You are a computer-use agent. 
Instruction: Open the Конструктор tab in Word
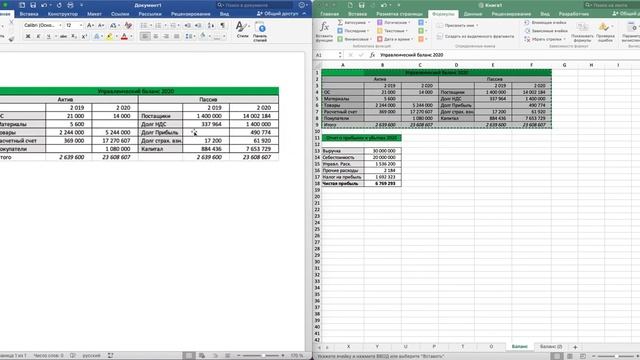click(x=62, y=14)
